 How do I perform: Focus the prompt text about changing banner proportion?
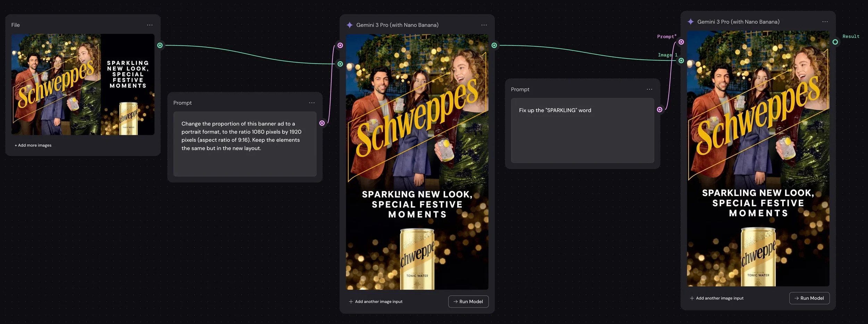point(245,144)
